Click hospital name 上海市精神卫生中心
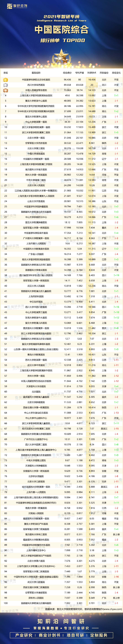 coord(36,550)
